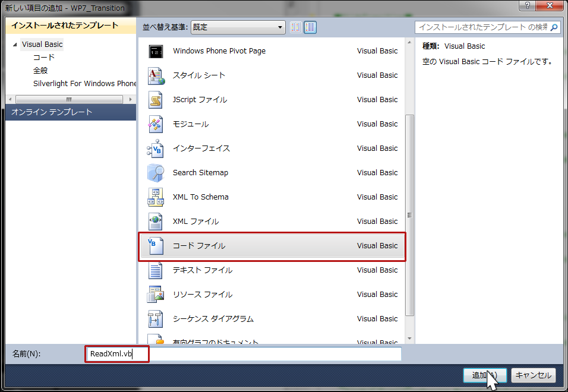This screenshot has height=392, width=568.
Task: Click the テキスト ファイル template icon
Action: pos(156,270)
